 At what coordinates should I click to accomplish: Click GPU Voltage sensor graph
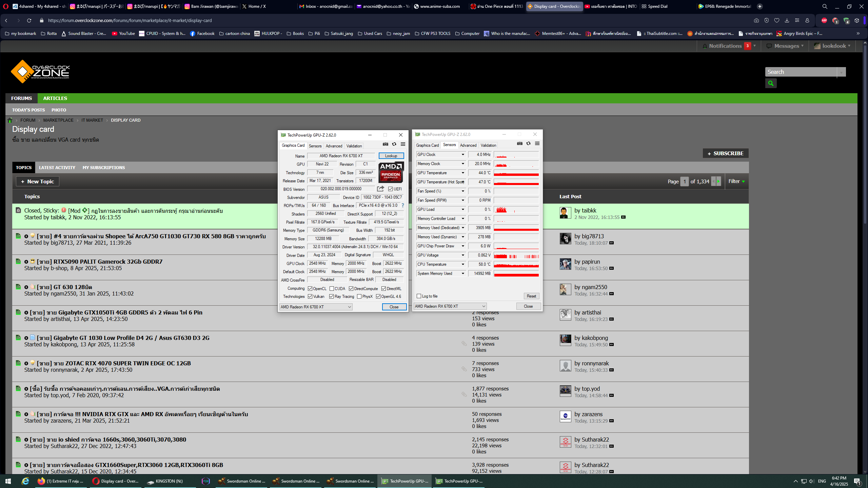pyautogui.click(x=516, y=255)
